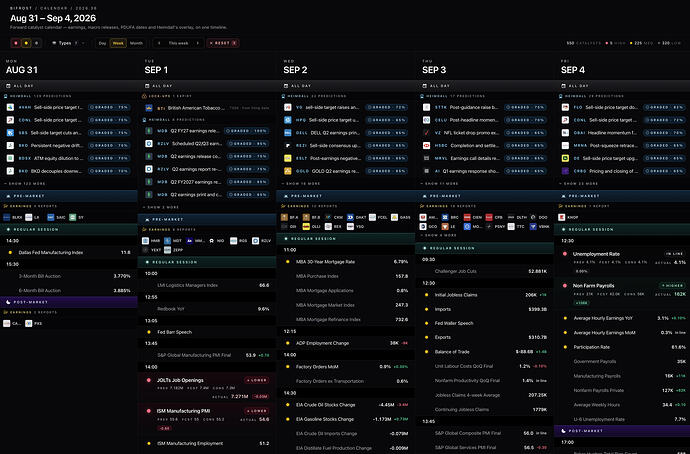Toggle the gray low-impact filter dot
690x454 pixels.
(x=37, y=43)
